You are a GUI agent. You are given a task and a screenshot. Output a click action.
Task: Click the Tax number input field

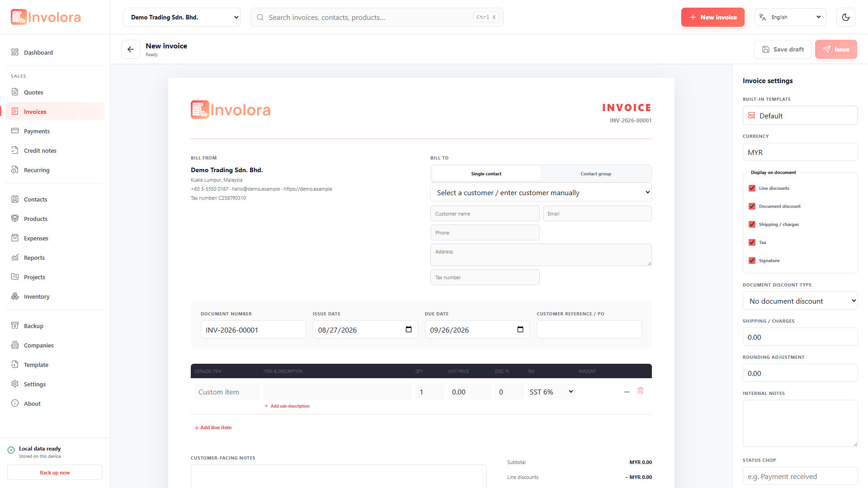(485, 277)
